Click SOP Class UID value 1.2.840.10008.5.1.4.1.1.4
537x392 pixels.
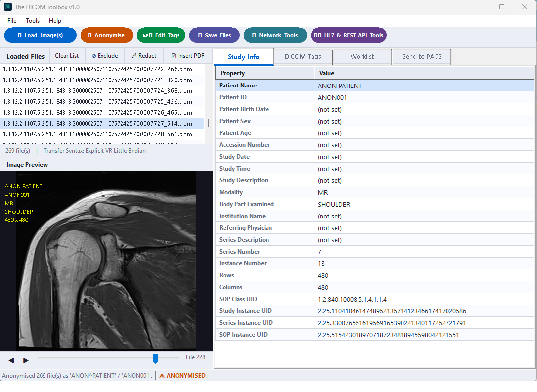tap(352, 299)
